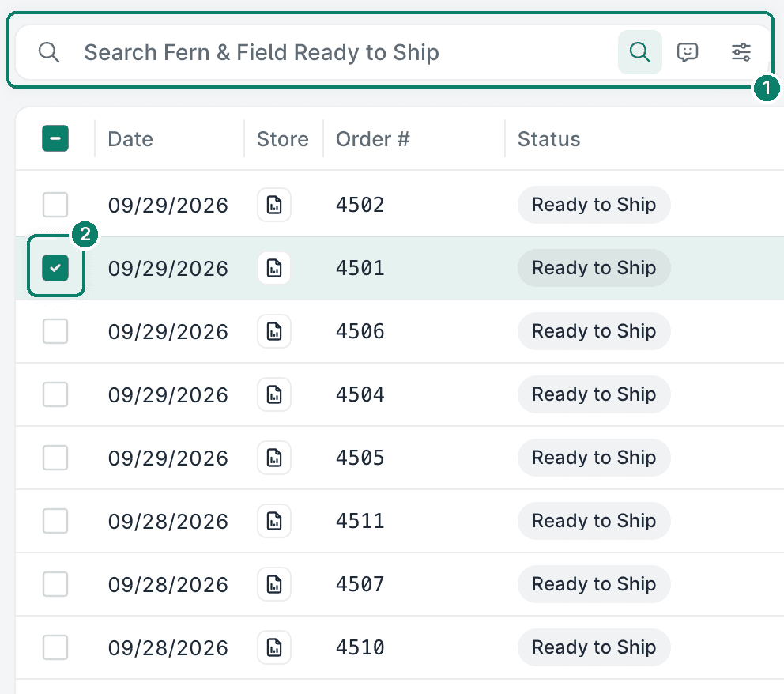The height and width of the screenshot is (694, 784).
Task: Open the feedback chat smiley icon
Action: coord(688,52)
